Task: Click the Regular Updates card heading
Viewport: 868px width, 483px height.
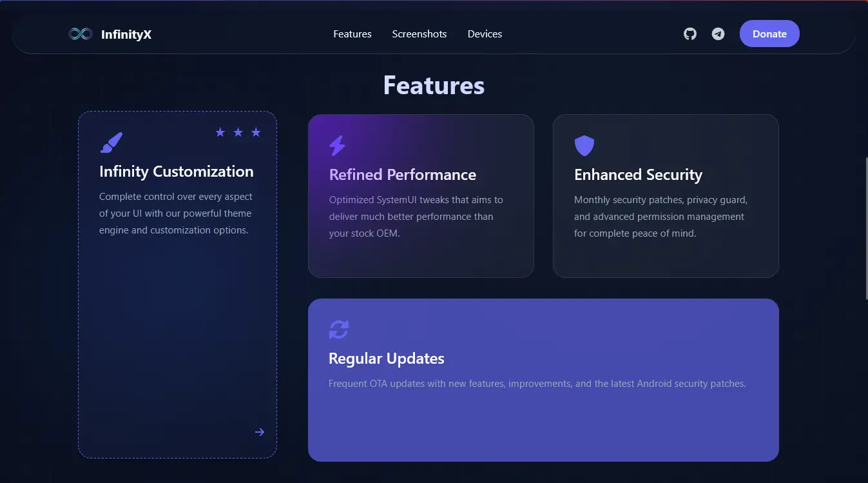Action: pos(387,359)
